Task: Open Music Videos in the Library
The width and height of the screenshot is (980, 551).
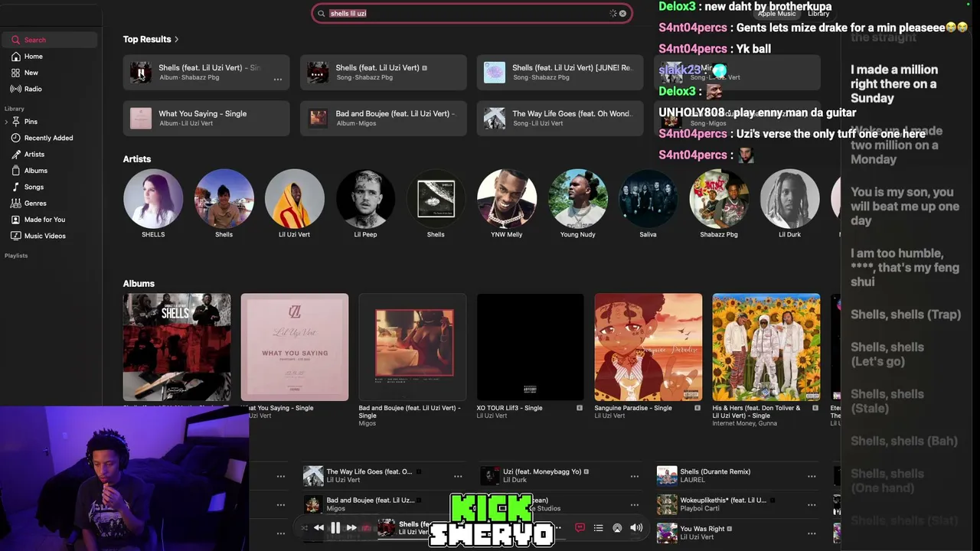Action: pos(49,236)
